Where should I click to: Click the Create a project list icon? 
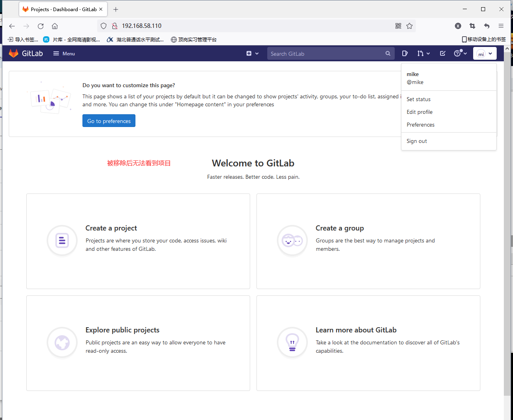tap(62, 240)
